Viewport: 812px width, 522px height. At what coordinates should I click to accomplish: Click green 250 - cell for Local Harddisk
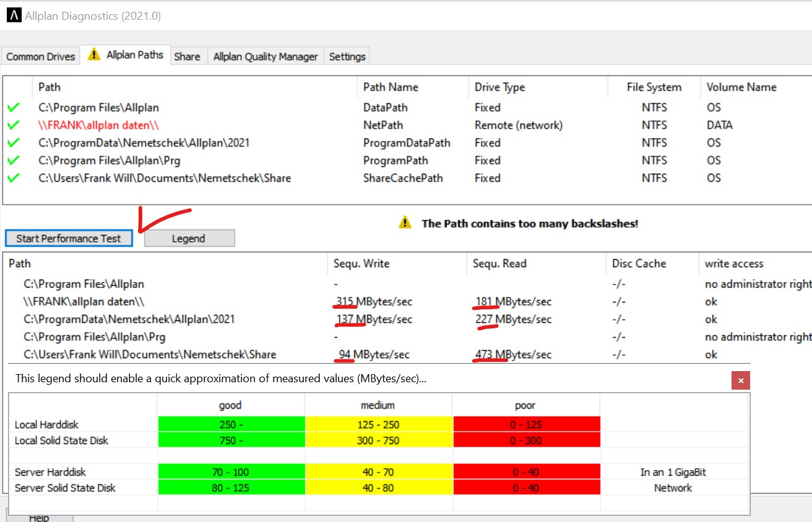coord(231,425)
